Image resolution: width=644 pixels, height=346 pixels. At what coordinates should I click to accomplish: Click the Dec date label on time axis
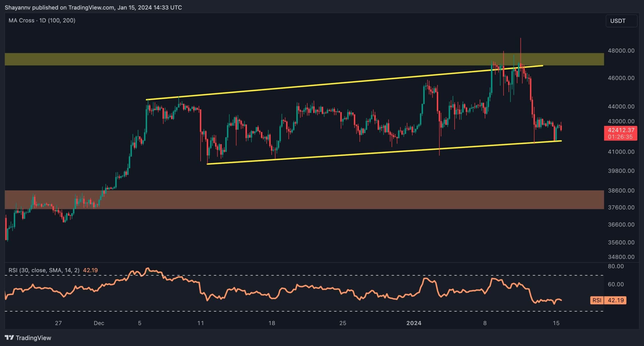(x=99, y=323)
